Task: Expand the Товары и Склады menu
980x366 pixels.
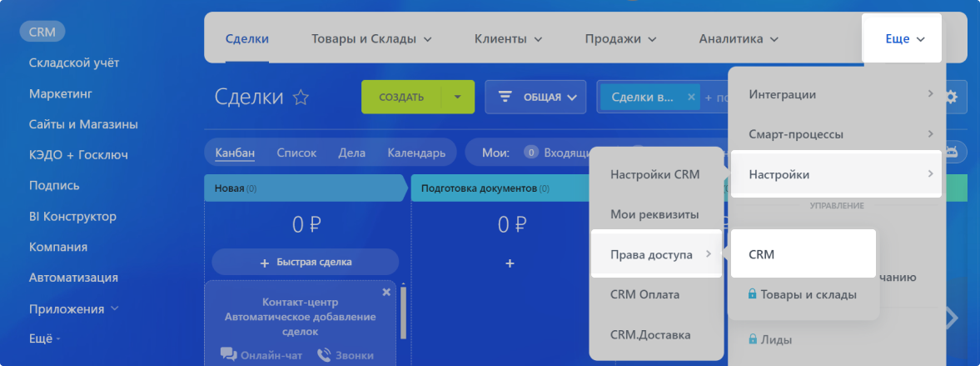Action: tap(371, 38)
